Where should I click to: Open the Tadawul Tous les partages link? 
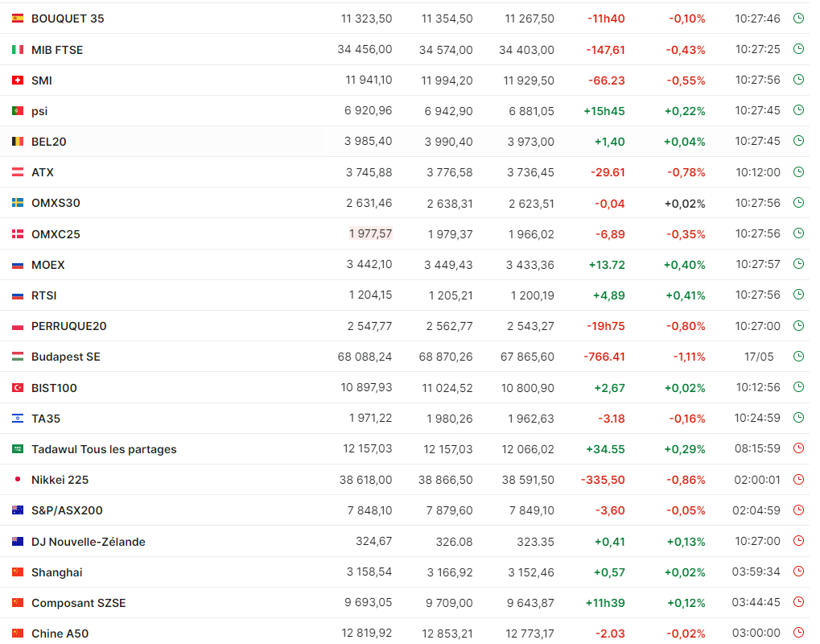[104, 449]
